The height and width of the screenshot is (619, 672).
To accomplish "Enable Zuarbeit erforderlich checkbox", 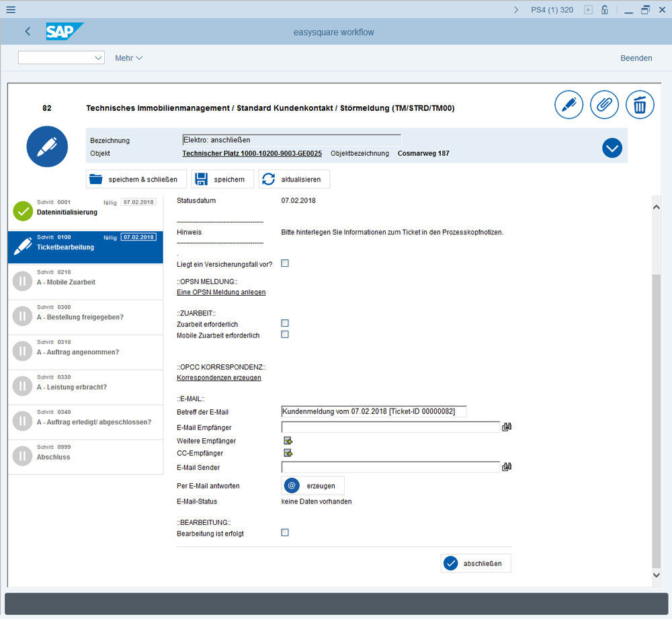I will [285, 323].
